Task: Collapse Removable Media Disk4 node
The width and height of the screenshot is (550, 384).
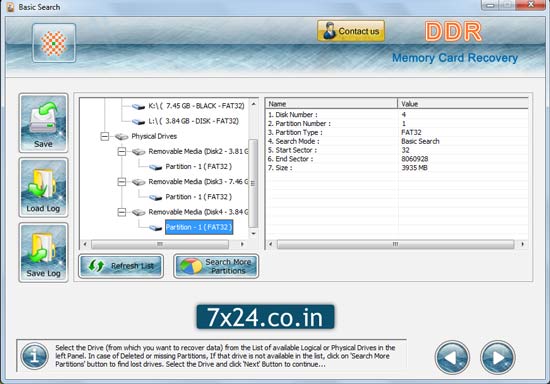Action: click(x=122, y=212)
